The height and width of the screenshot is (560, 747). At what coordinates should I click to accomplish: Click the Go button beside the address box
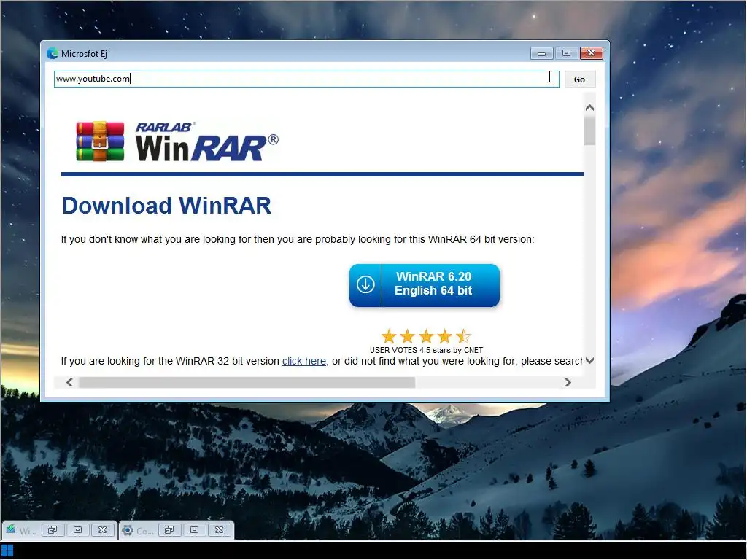(x=579, y=79)
